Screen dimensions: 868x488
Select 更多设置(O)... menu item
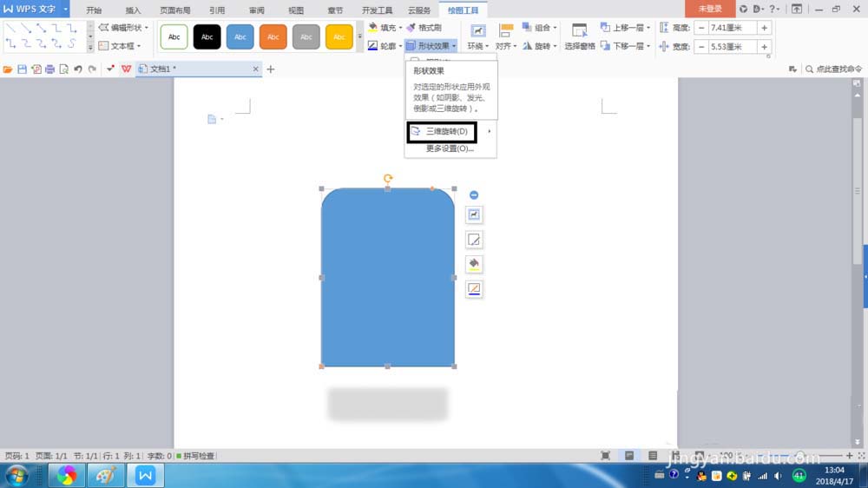tap(450, 148)
